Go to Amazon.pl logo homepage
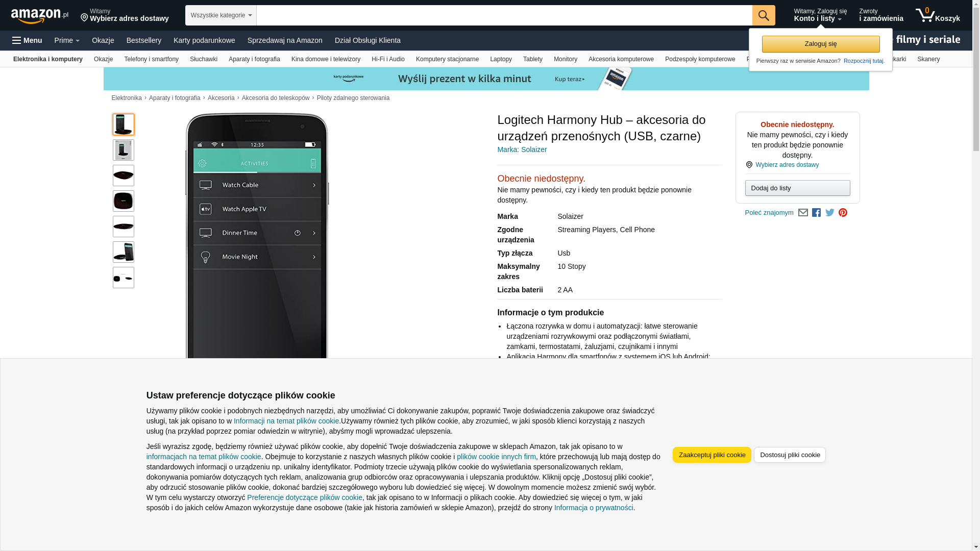The height and width of the screenshot is (551, 980). coord(40,16)
